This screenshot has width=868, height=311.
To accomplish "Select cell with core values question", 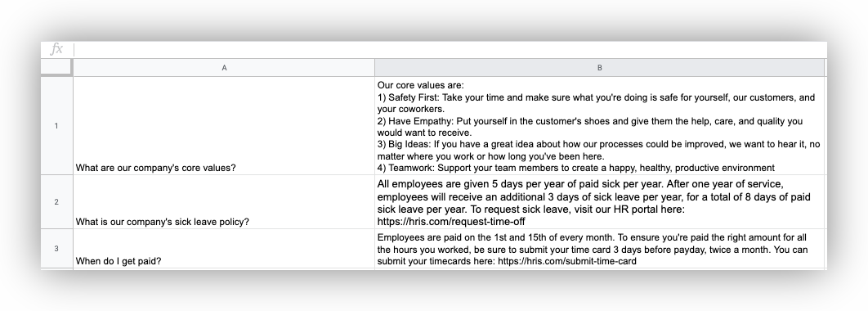I will tap(224, 126).
